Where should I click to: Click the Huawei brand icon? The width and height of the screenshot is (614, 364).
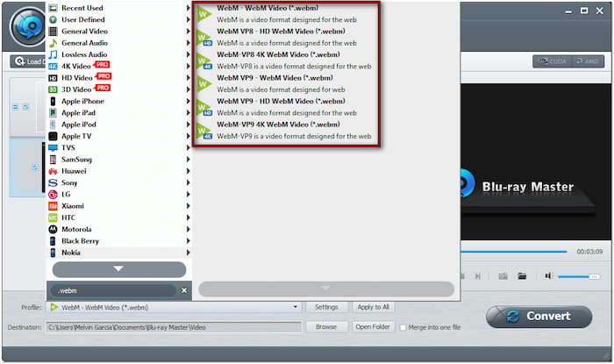click(53, 171)
